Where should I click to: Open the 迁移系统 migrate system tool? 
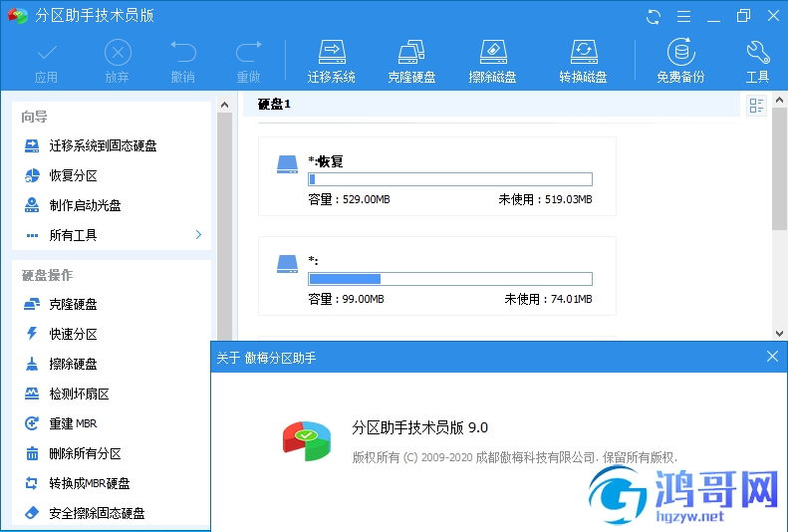[x=331, y=62]
